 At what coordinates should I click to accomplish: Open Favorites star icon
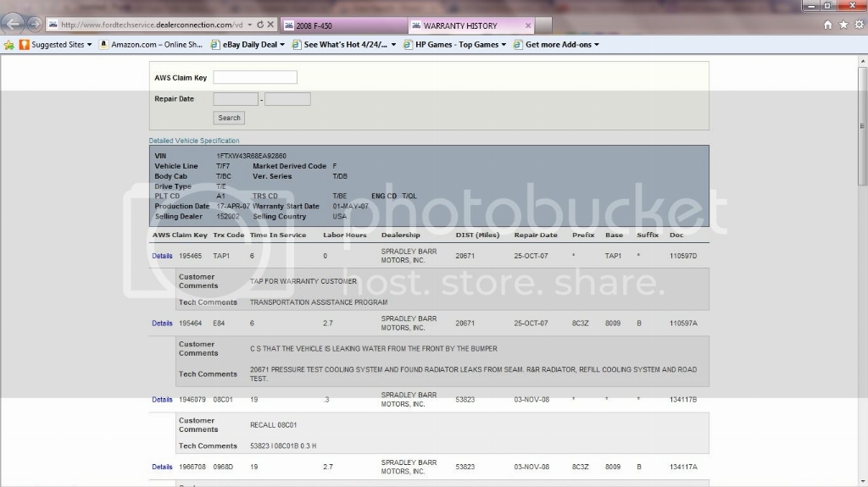[843, 25]
